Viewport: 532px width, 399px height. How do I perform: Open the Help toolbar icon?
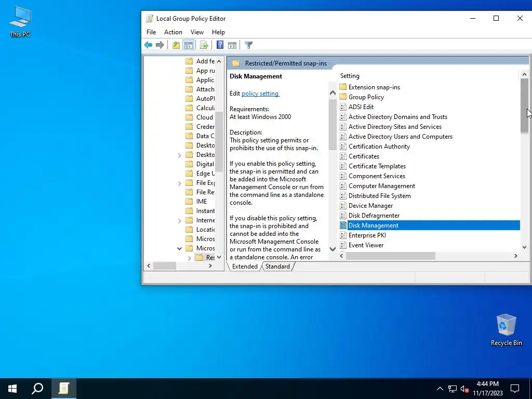[220, 45]
